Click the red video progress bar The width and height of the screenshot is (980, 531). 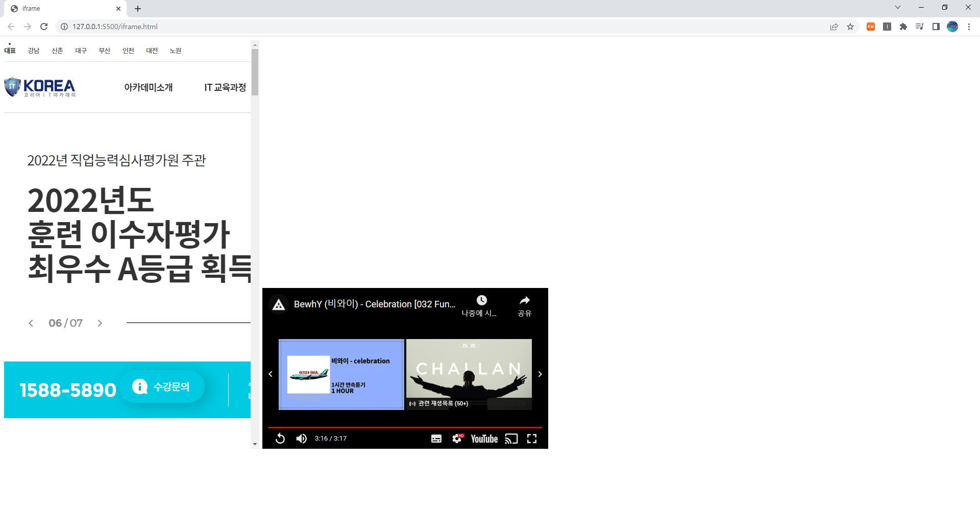(405, 427)
